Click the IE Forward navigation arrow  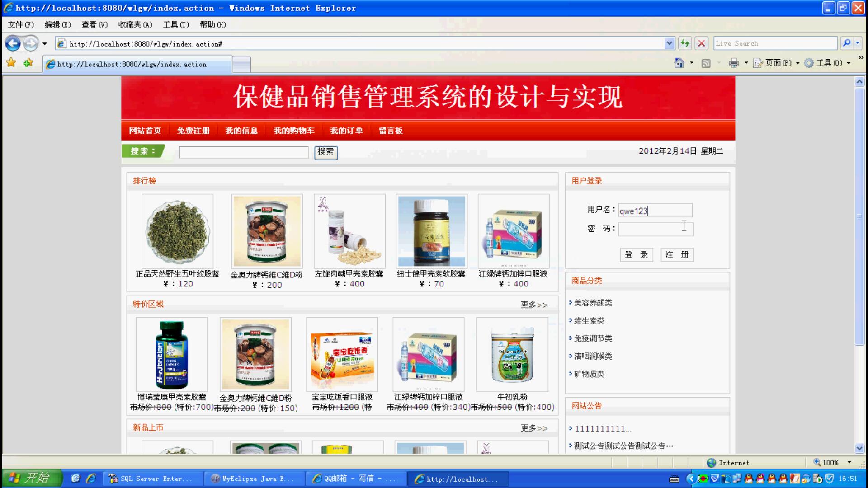pos(31,44)
